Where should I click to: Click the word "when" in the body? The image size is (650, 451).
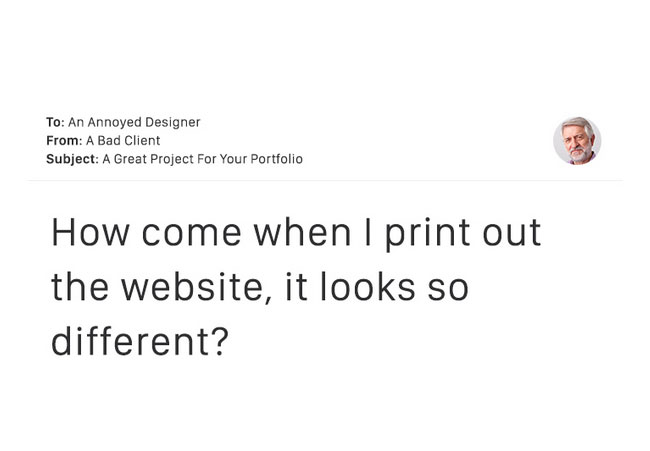pyautogui.click(x=303, y=233)
